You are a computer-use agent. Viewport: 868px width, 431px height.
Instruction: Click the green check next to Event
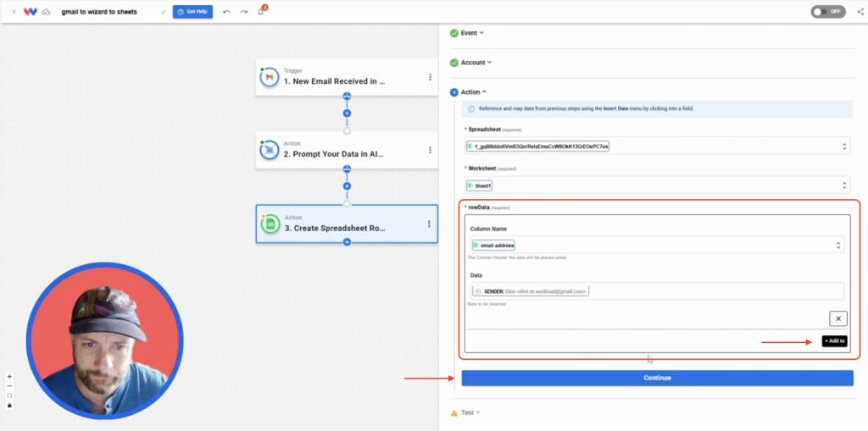pos(454,33)
